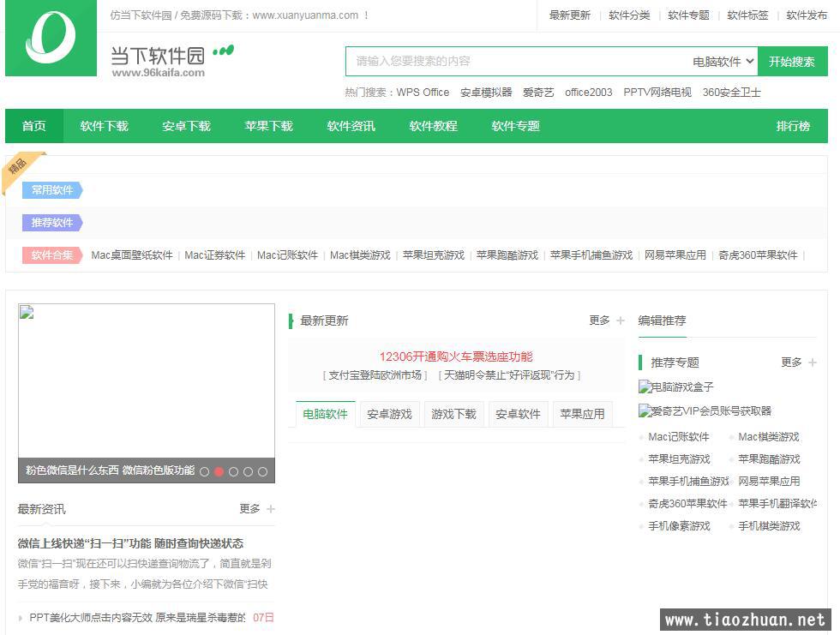The width and height of the screenshot is (840, 635).
Task: Click plus icon beside 推荐专题 更多
Action: pyautogui.click(x=813, y=362)
